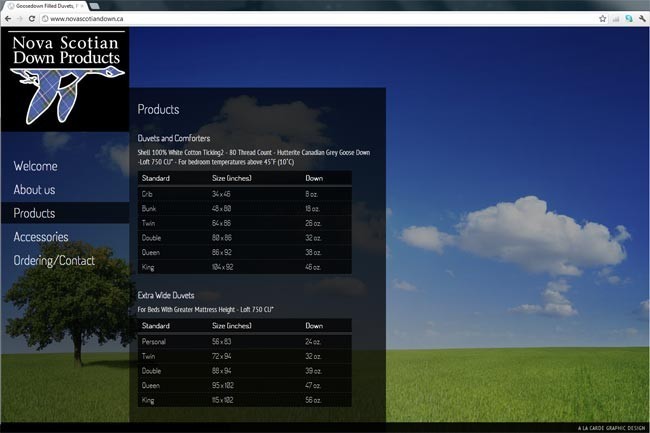Go to the About us page
The width and height of the screenshot is (650, 433).
click(34, 190)
